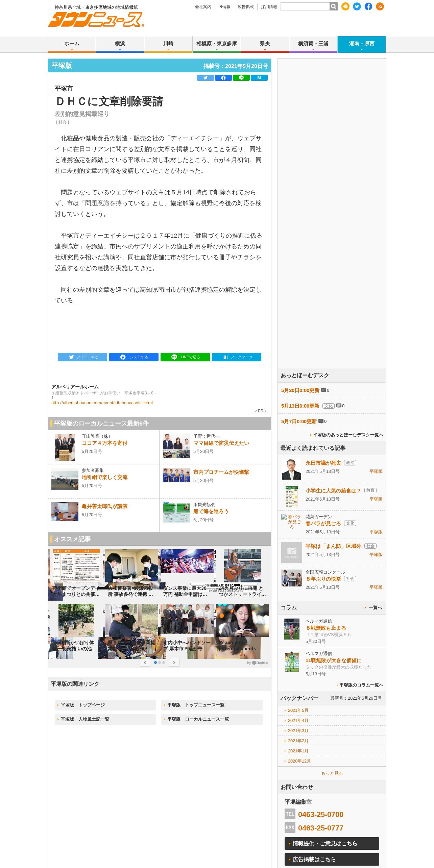434x868 pixels.
Task: Open ８年ぶりの快挙 article
Action: [x=323, y=579]
